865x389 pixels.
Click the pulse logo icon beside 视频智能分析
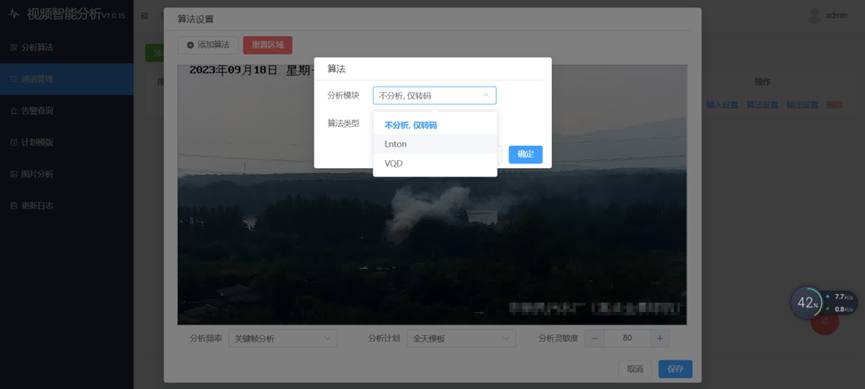(x=14, y=14)
